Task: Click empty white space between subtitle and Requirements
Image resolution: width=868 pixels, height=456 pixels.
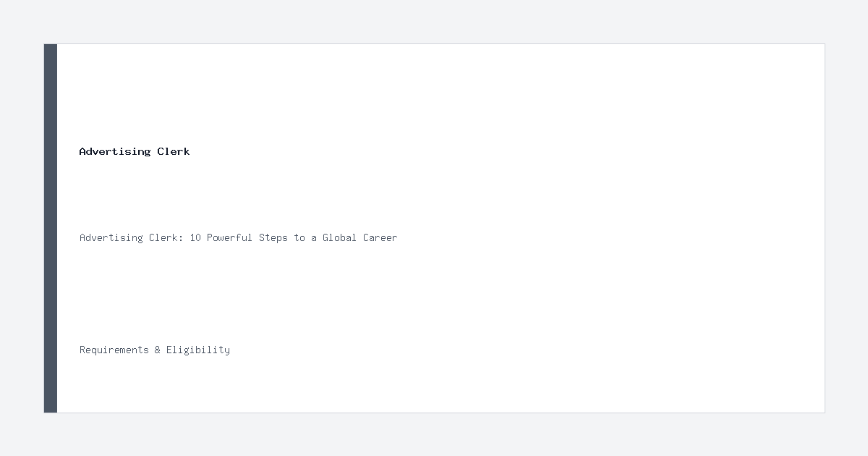Action: [434, 293]
